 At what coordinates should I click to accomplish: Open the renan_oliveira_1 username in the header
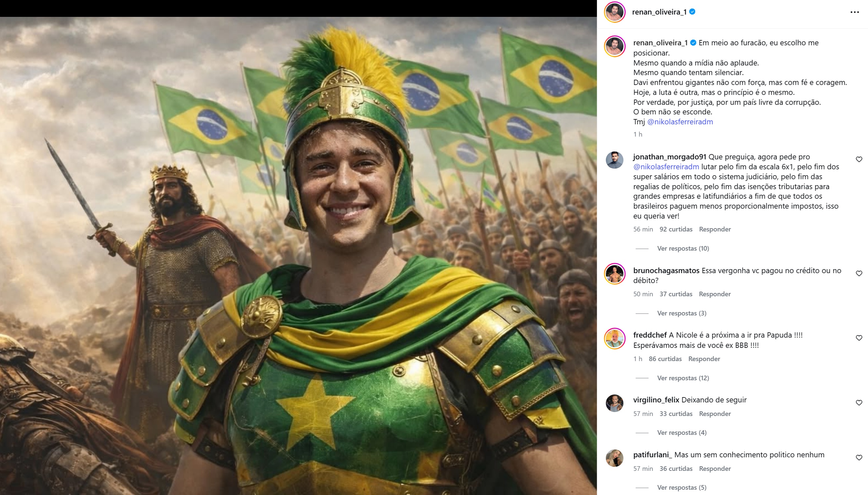[659, 12]
